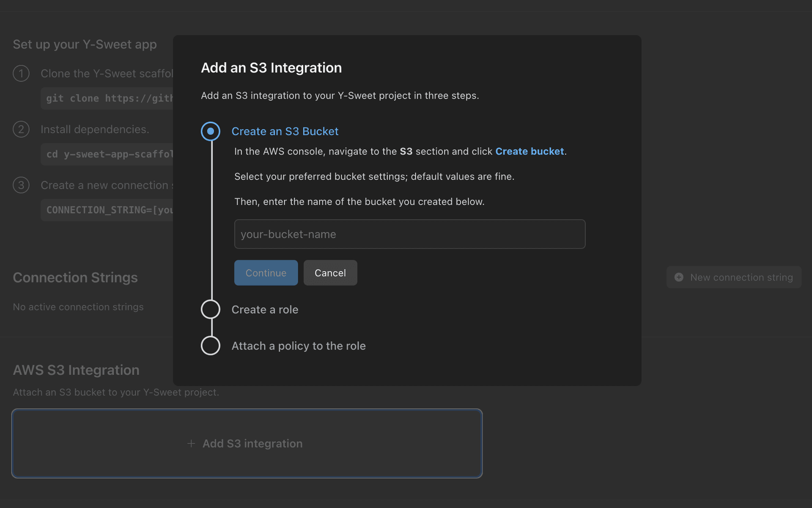Click Attach a policy to the role label

[299, 346]
